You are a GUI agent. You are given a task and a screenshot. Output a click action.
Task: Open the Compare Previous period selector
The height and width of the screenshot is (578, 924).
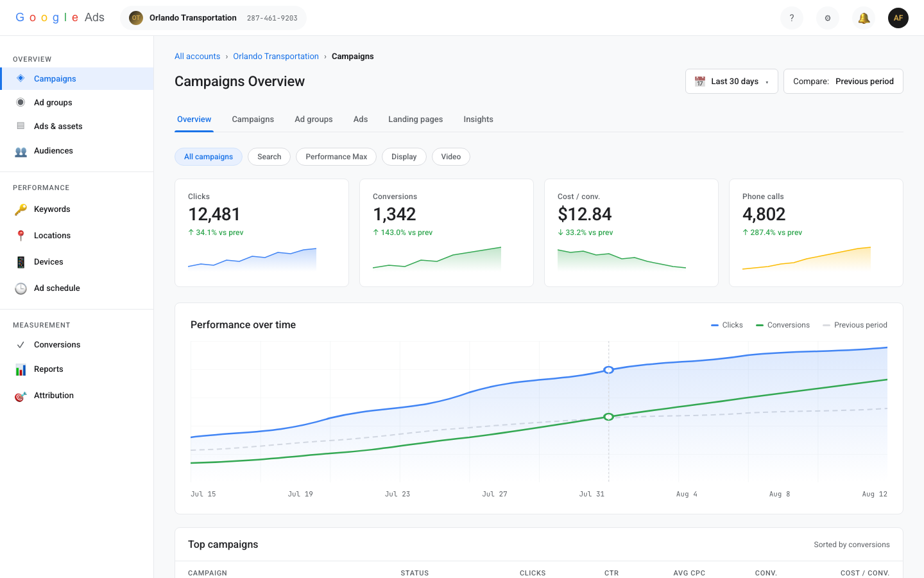843,82
